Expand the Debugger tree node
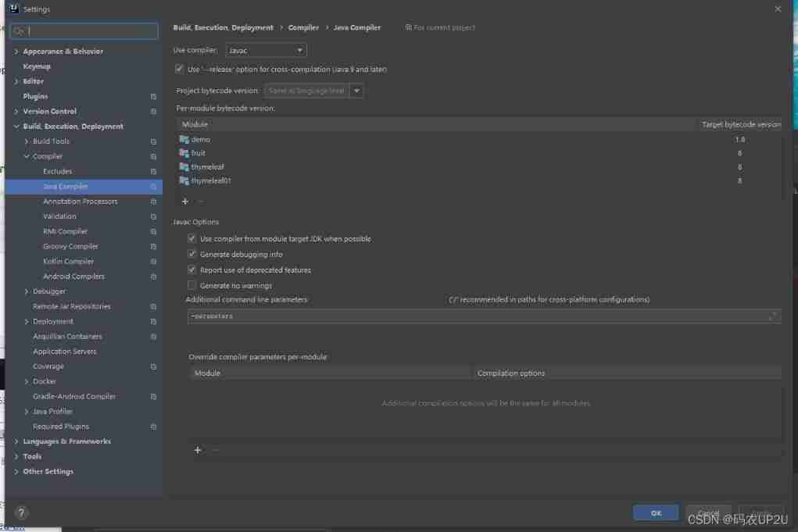The image size is (798, 532). coord(26,291)
